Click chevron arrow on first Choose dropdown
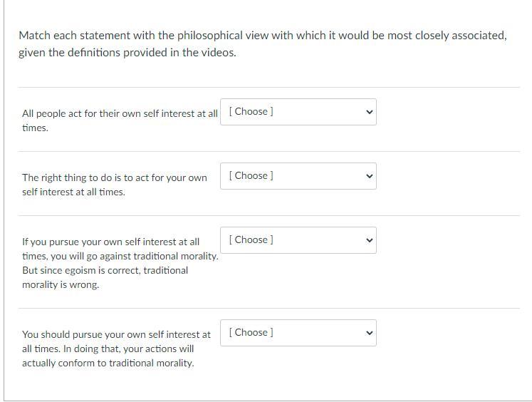Screen dimensions: 532x402 coord(369,112)
